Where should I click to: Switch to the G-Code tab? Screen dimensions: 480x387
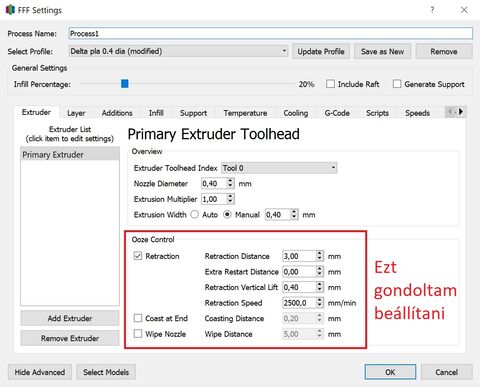pyautogui.click(x=337, y=113)
